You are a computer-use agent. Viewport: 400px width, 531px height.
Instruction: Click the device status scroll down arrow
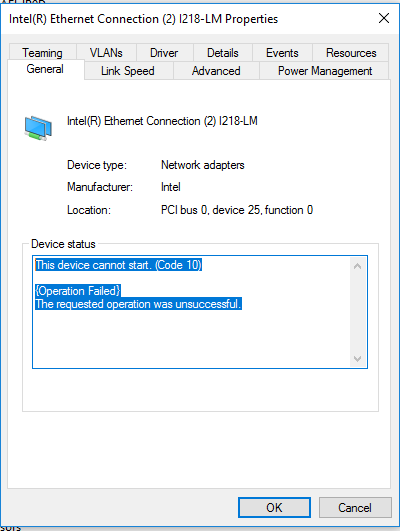357,358
